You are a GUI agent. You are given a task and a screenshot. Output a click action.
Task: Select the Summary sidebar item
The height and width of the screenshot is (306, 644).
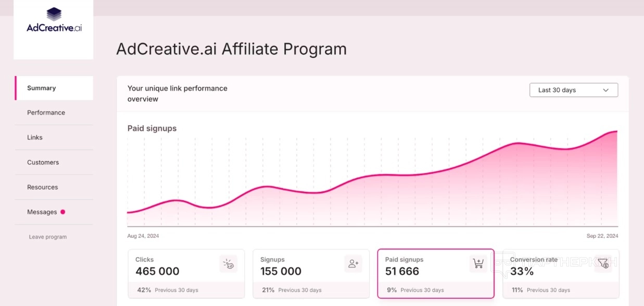(x=42, y=88)
